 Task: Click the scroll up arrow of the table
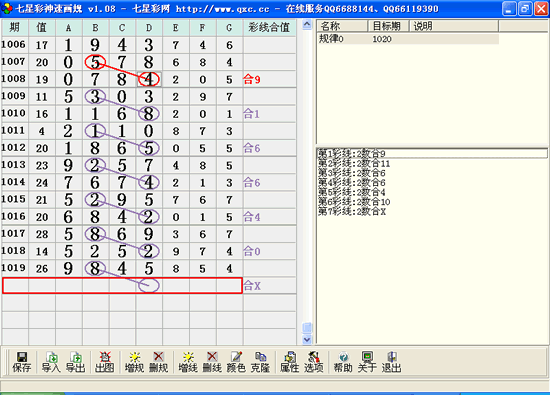click(x=307, y=25)
